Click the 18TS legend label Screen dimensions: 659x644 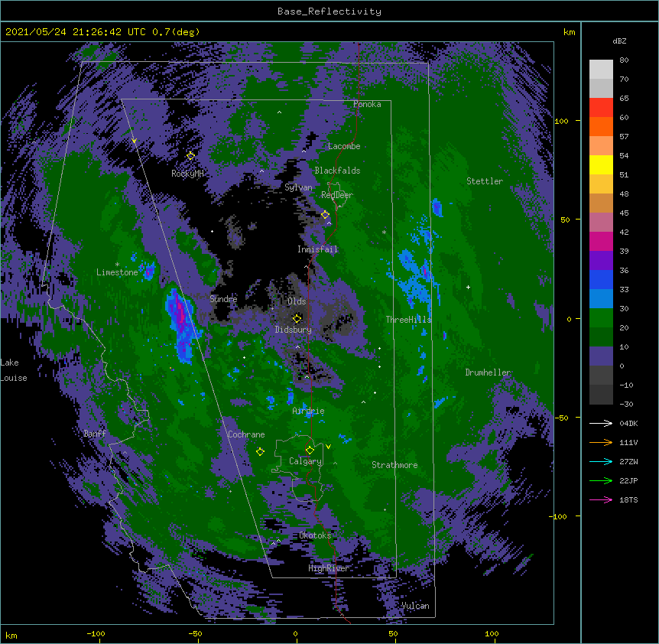click(x=628, y=499)
